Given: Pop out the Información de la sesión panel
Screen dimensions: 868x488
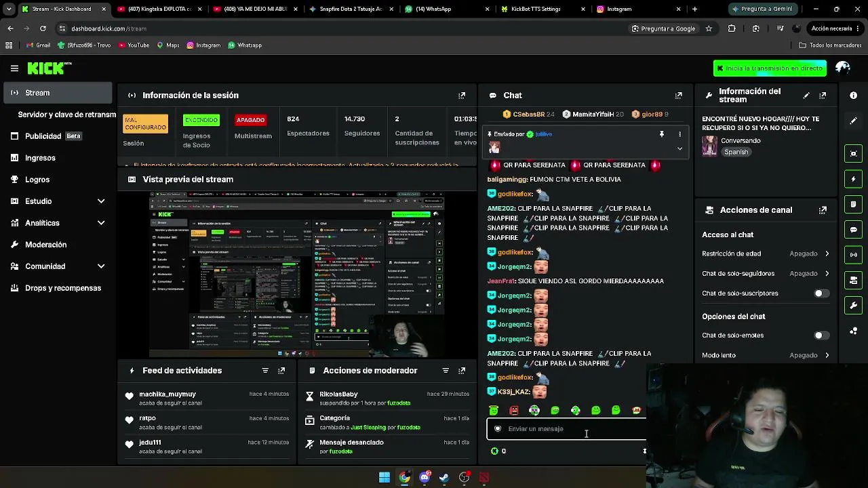Looking at the screenshot, I should pos(462,96).
